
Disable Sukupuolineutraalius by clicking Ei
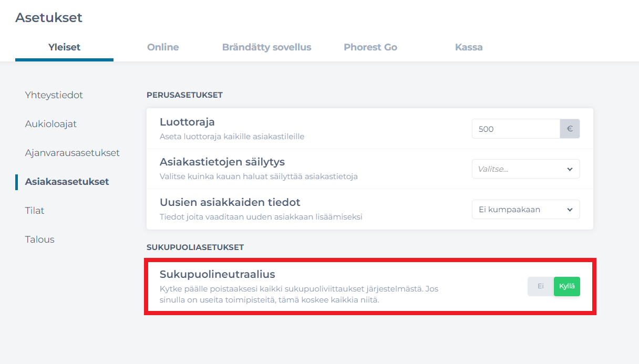pos(541,286)
